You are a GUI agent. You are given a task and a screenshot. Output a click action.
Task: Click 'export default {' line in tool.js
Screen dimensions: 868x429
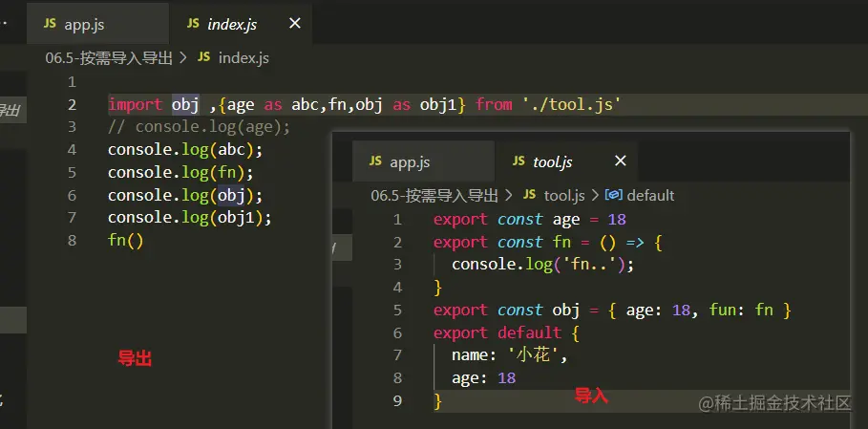pos(506,332)
